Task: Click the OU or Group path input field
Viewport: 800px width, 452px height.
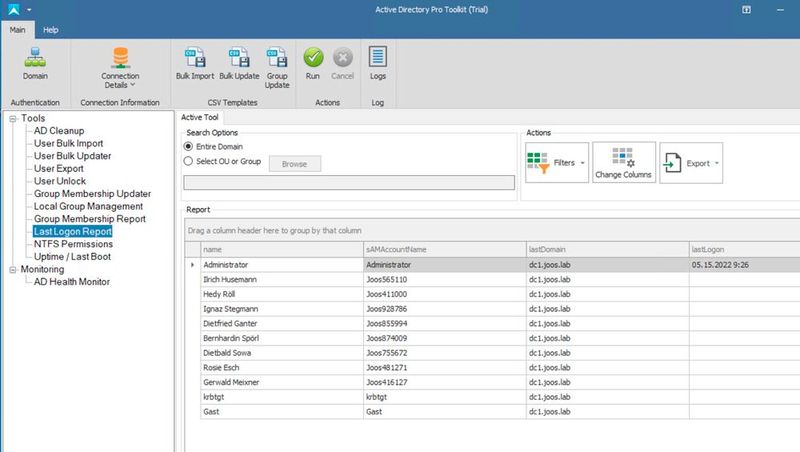Action: pos(349,183)
